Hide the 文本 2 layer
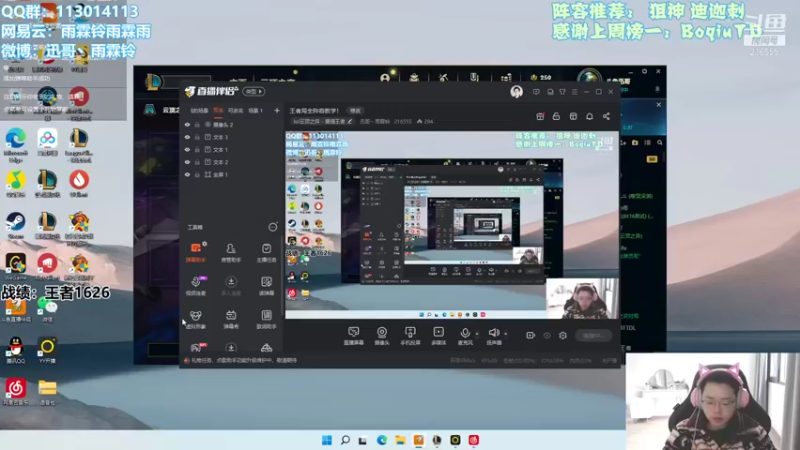This screenshot has height=450, width=800. [x=187, y=162]
